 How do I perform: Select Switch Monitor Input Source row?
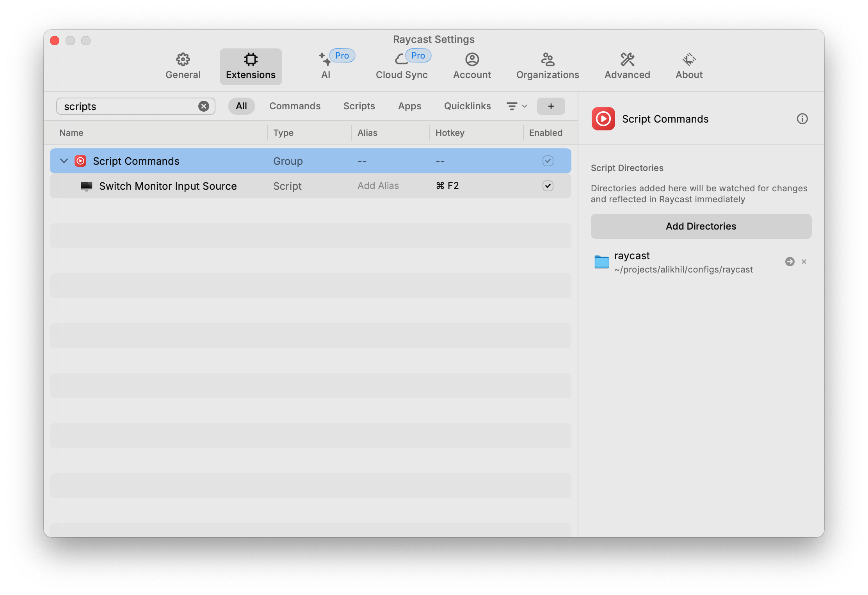click(x=310, y=186)
